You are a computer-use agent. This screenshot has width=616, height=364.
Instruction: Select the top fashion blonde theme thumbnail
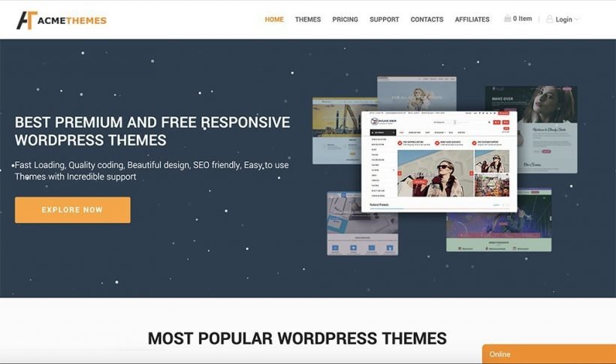417,94
